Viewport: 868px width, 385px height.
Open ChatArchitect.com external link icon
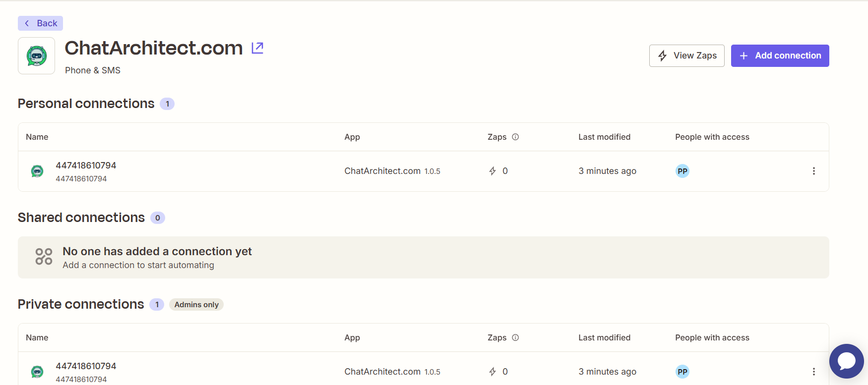pos(257,48)
